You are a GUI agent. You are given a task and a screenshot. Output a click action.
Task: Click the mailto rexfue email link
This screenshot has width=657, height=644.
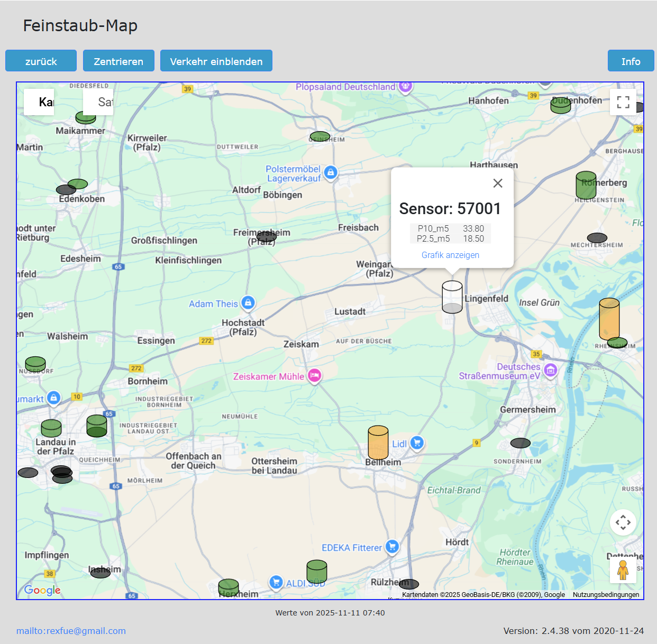(71, 631)
